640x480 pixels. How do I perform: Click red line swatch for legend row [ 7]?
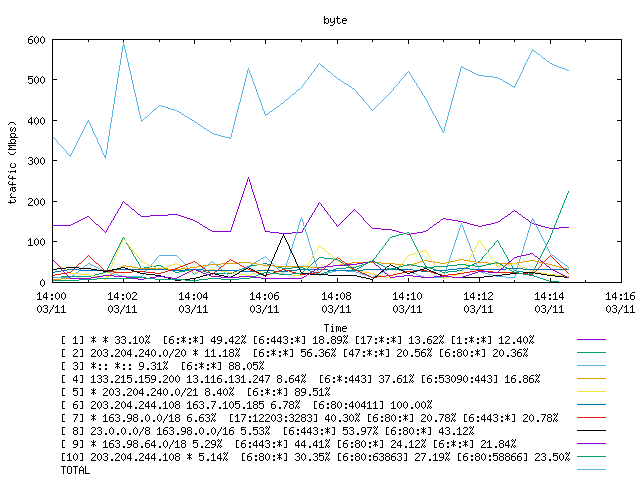(x=591, y=418)
